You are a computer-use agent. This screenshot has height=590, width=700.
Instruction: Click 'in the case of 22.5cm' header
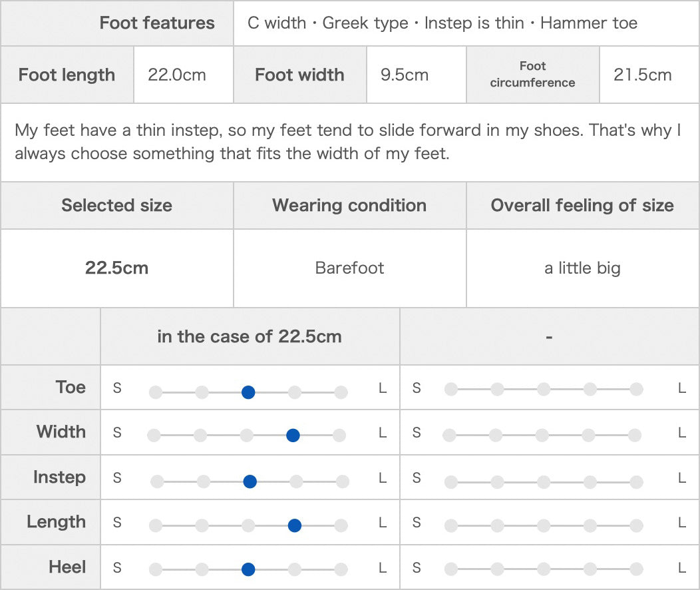point(250,336)
